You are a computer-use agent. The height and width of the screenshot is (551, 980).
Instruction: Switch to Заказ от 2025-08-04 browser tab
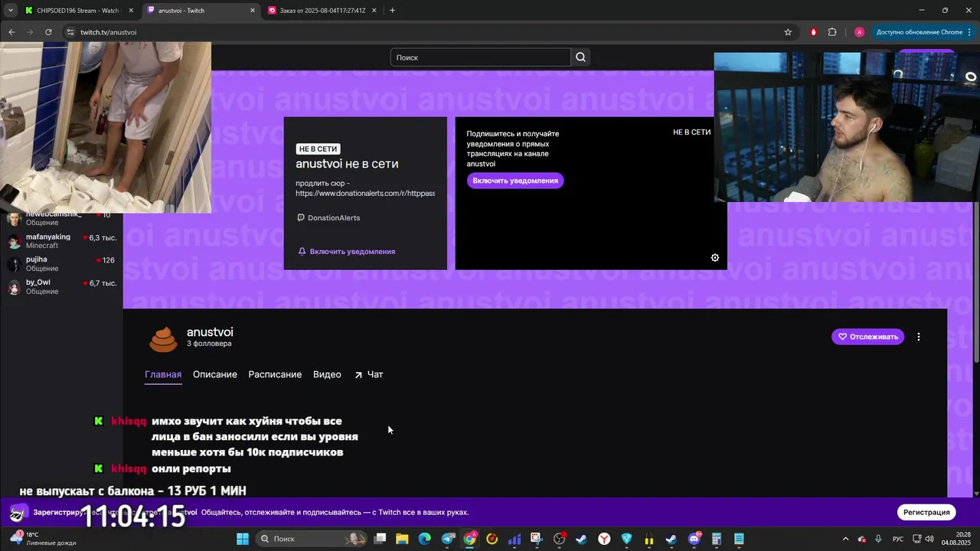[322, 11]
